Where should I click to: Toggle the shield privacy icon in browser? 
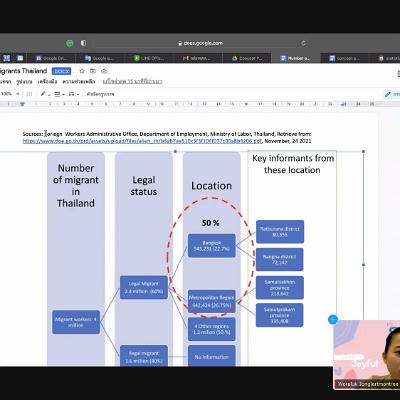point(83,43)
